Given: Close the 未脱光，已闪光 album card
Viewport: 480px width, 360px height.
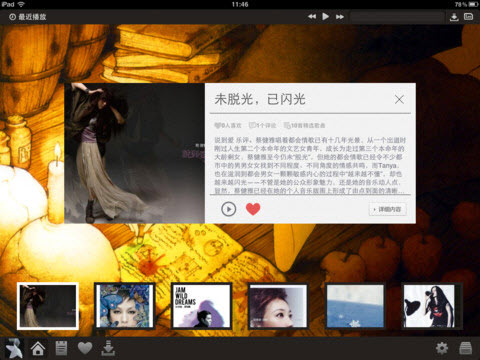Looking at the screenshot, I should 399,99.
